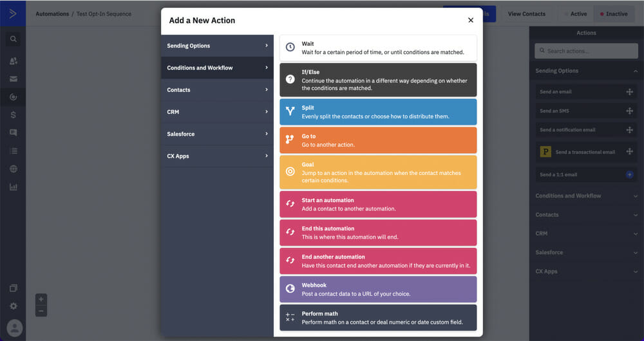This screenshot has height=341, width=644.
Task: Go to Automations breadcrumb link
Action: (52, 14)
